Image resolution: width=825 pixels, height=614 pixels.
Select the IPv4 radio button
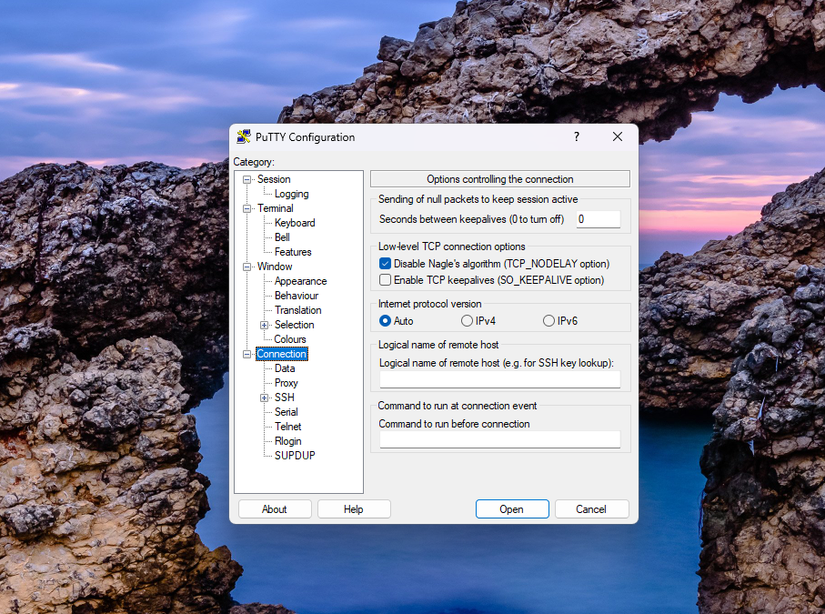467,320
